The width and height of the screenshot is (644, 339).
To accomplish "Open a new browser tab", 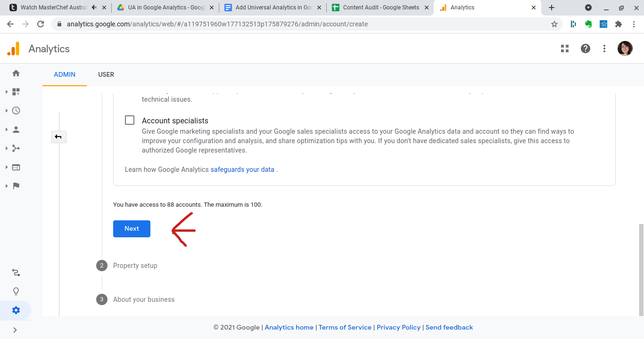I will 552,8.
